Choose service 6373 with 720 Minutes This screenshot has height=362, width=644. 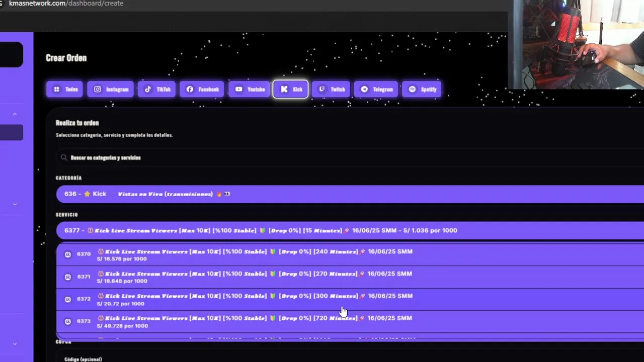coord(350,321)
